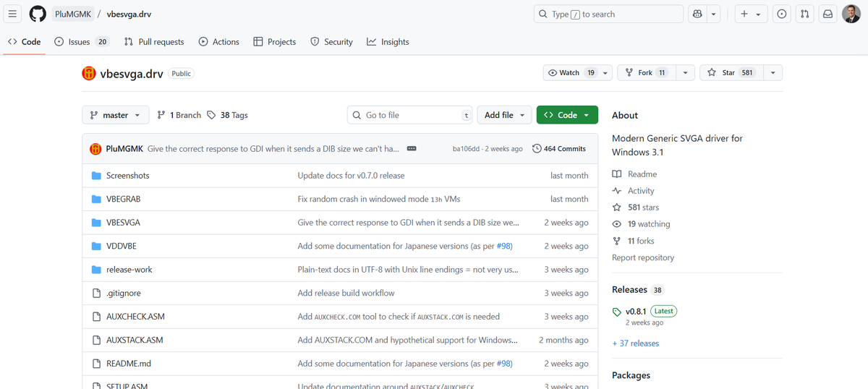The image size is (868, 389).
Task: Open the Star lists dropdown arrow
Action: (x=773, y=73)
